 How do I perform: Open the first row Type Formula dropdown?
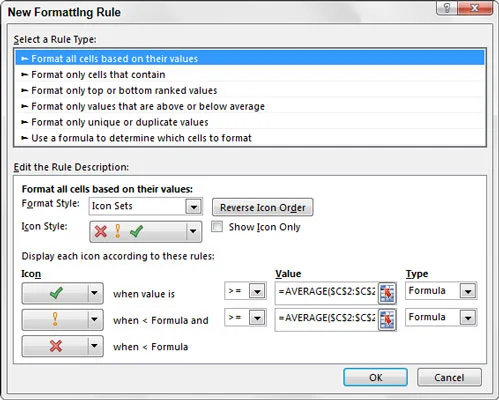pos(468,291)
